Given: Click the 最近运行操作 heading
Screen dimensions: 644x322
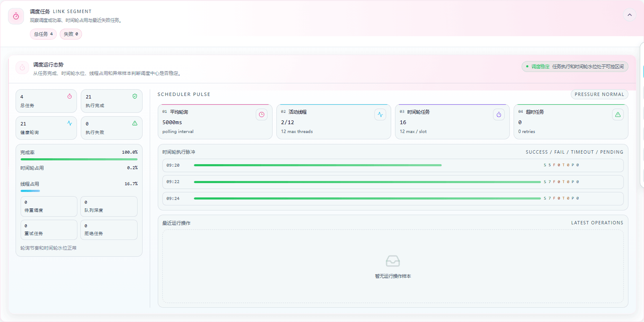Looking at the screenshot, I should click(176, 223).
